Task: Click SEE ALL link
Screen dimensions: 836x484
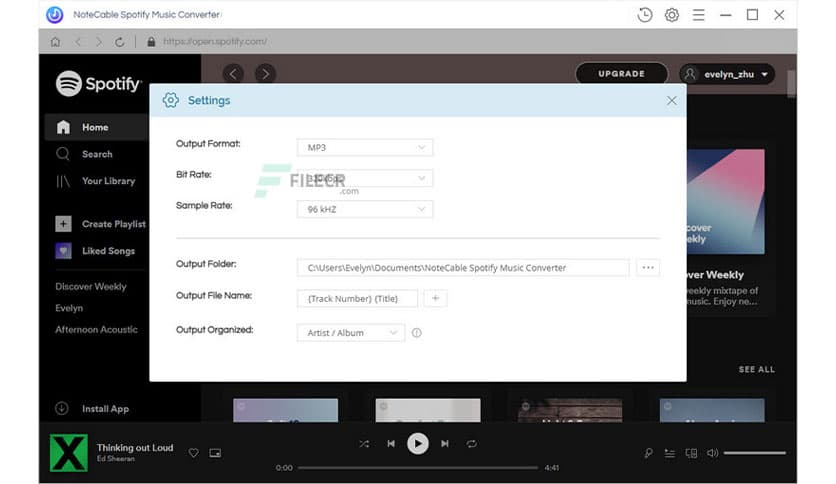Action: point(757,369)
